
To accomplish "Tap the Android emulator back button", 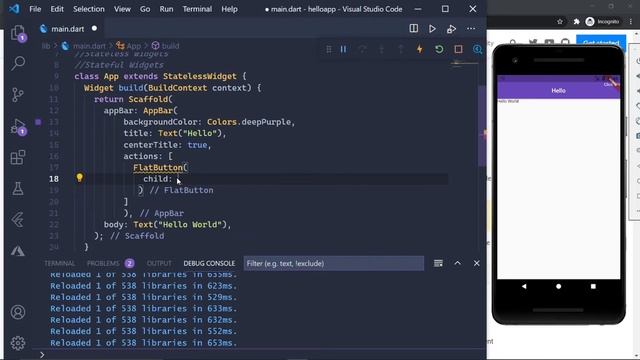I will [x=524, y=287].
